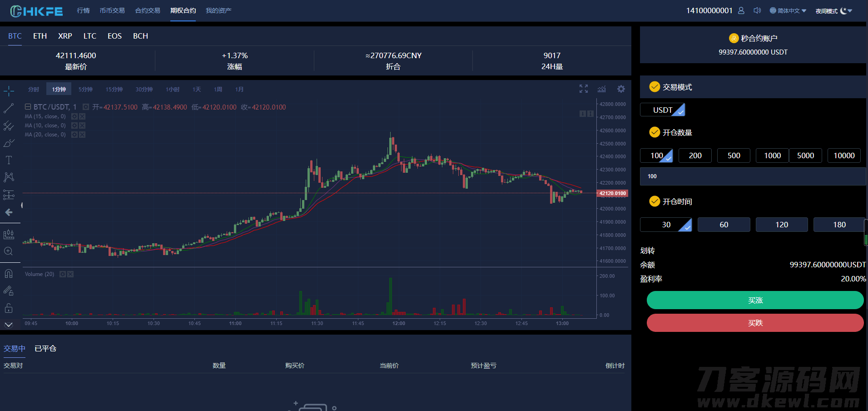Open the 已平仓 closed positions tab
The height and width of the screenshot is (411, 868).
click(45, 349)
